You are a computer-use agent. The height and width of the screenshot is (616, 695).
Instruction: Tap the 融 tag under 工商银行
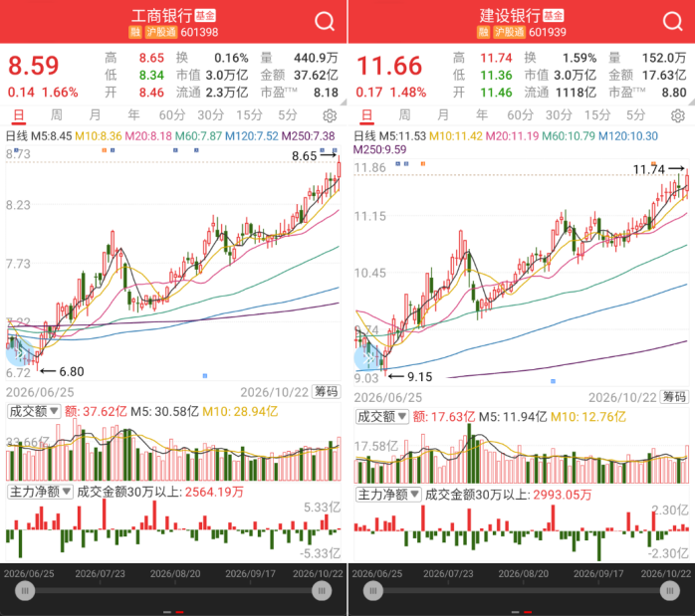[x=135, y=32]
